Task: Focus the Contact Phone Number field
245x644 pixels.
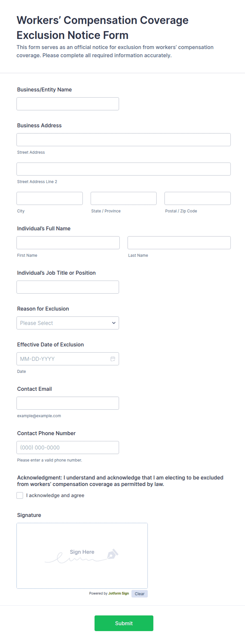Action: click(68, 448)
